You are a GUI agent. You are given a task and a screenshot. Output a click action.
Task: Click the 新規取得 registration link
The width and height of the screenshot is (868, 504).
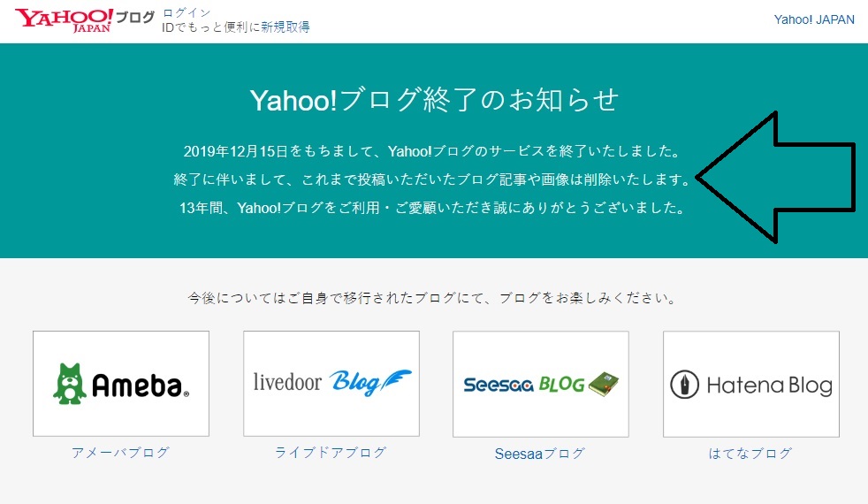286,27
